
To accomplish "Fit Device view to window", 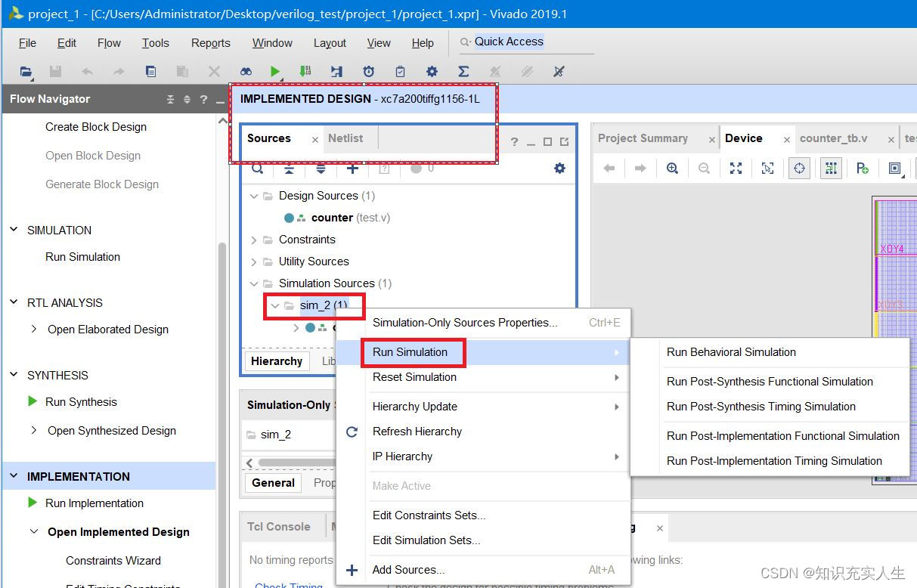I will 736,169.
